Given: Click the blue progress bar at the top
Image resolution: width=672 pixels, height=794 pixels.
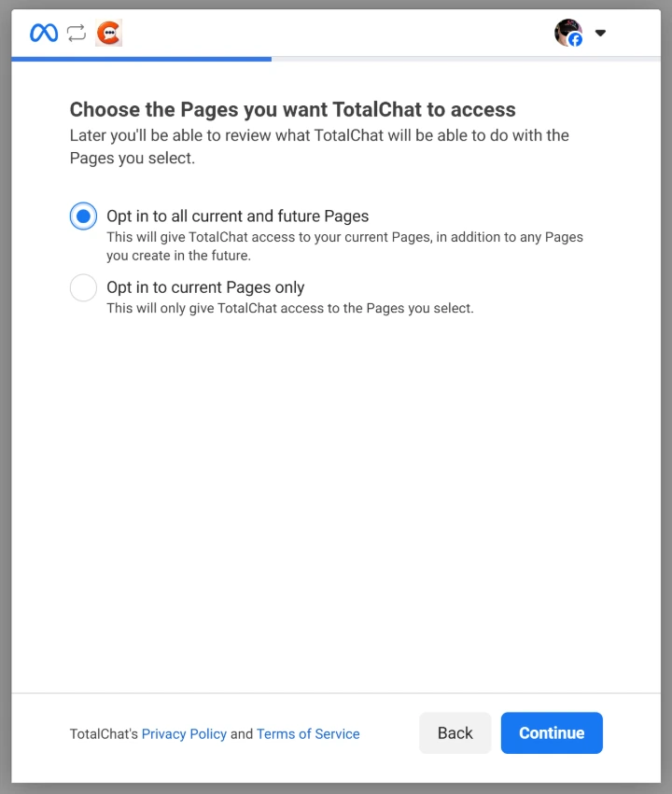Looking at the screenshot, I should (x=141, y=59).
